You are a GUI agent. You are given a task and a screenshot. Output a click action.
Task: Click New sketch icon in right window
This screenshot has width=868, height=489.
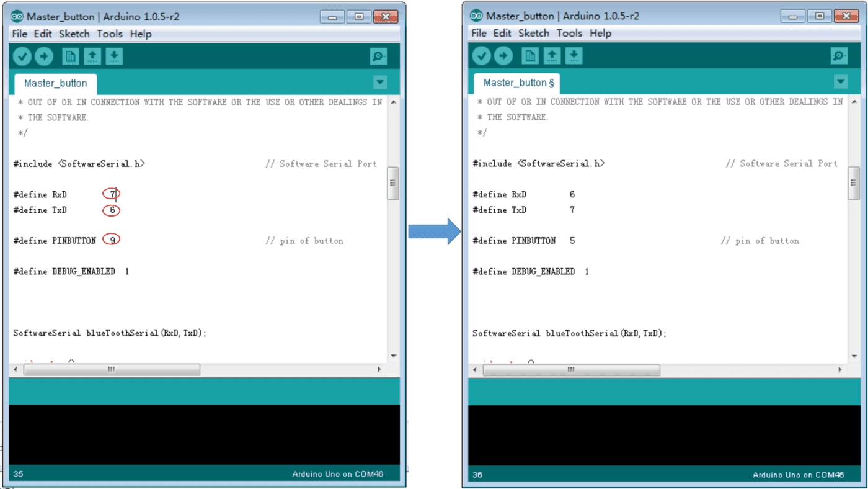(x=530, y=56)
